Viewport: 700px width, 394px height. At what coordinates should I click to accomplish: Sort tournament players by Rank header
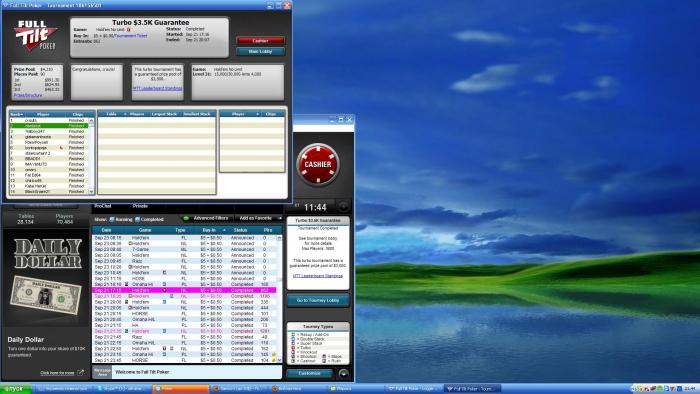17,115
